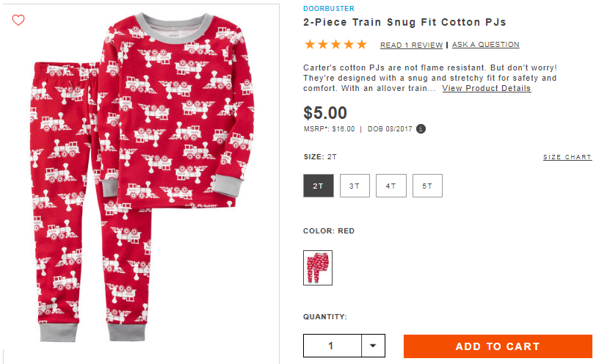610x364 pixels.
Task: Expand View Product Details
Action: point(486,88)
